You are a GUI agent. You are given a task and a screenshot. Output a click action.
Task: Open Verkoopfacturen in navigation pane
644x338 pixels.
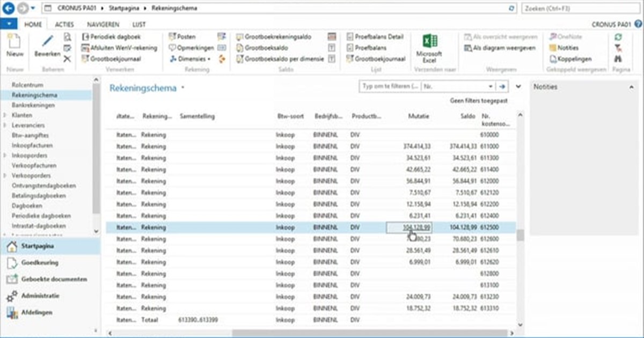point(34,166)
